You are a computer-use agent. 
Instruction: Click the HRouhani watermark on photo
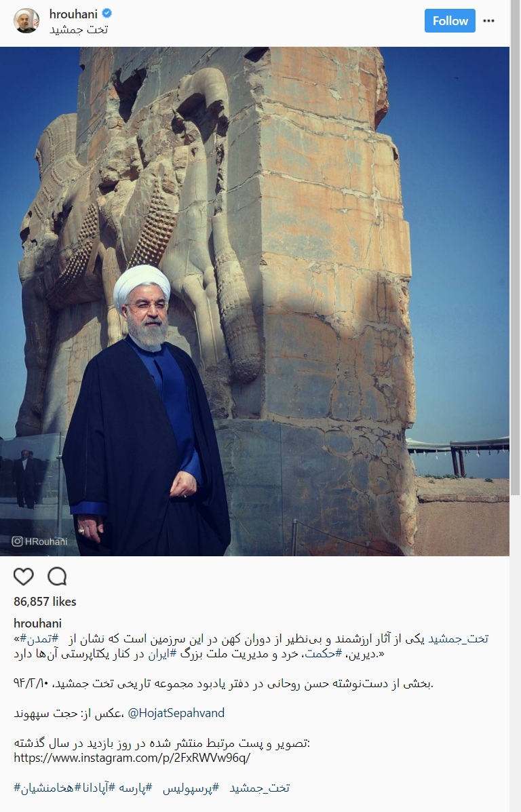[x=40, y=541]
